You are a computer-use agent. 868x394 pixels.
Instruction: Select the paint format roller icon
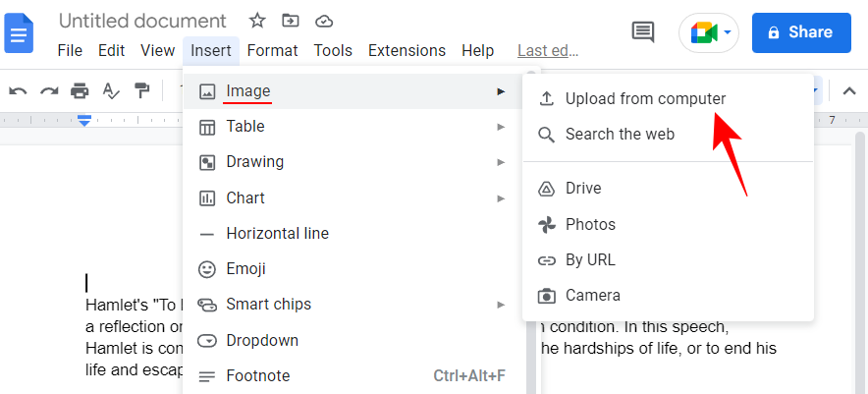[x=142, y=90]
